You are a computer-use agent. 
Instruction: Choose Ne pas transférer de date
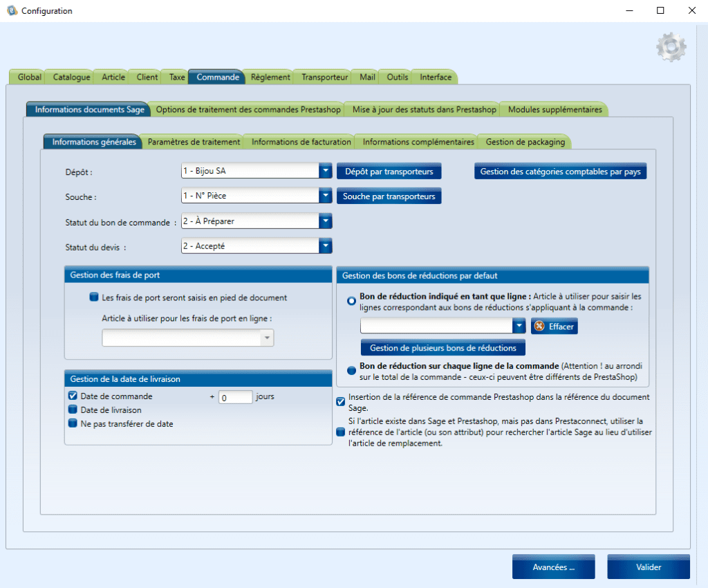click(x=73, y=424)
